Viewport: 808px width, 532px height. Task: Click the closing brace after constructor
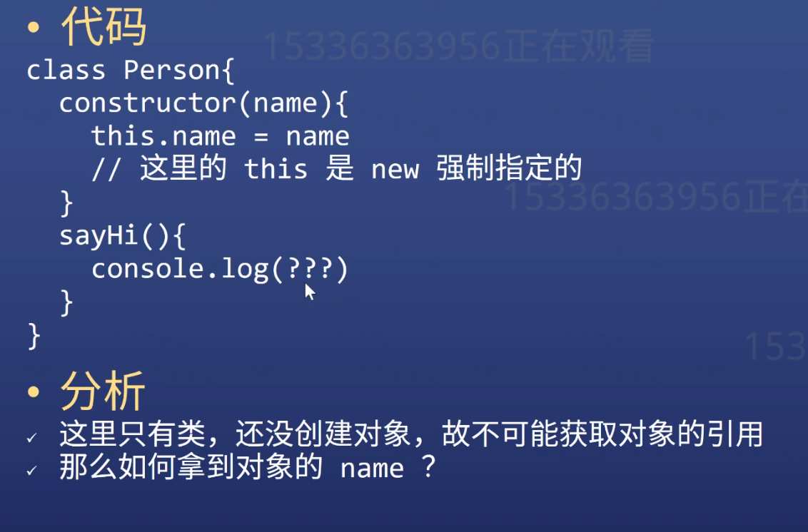click(x=66, y=203)
